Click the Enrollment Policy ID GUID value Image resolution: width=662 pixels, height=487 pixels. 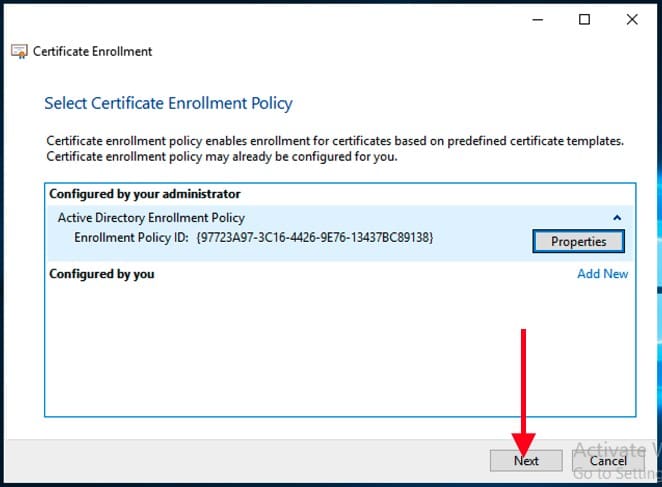click(x=315, y=238)
